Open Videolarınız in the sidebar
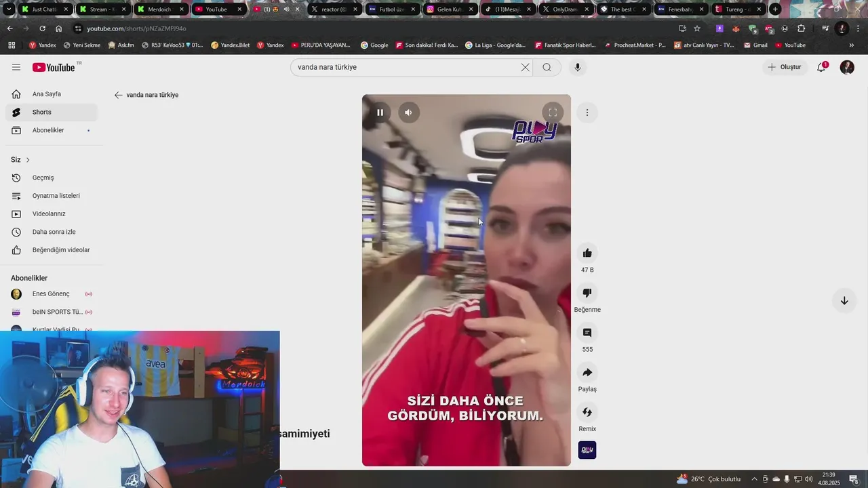The width and height of the screenshot is (868, 488). point(52,213)
